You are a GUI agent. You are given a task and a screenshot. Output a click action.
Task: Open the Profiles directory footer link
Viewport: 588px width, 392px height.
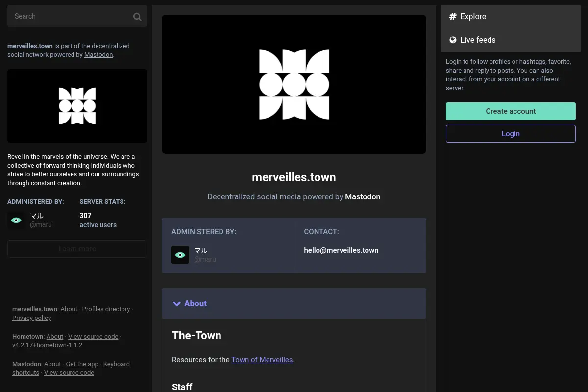(106, 309)
